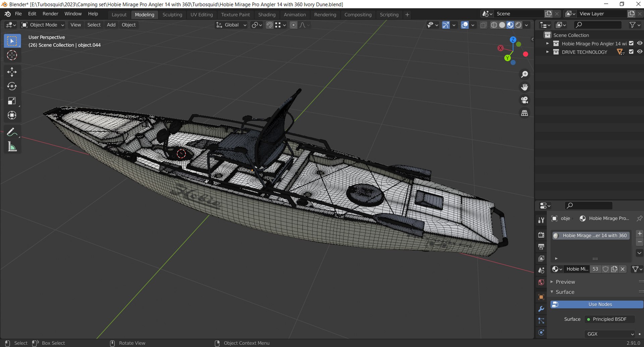The image size is (644, 347).
Task: Pin the properties editor context
Action: [639, 218]
